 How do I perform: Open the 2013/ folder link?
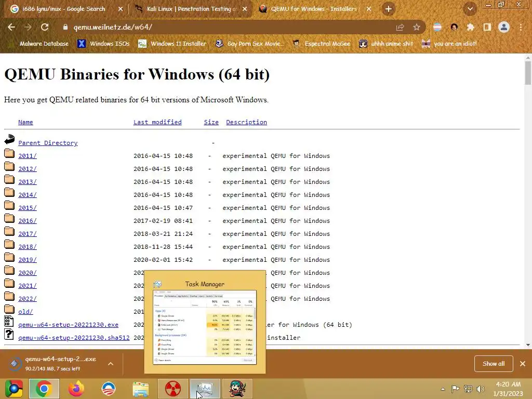pos(28,182)
